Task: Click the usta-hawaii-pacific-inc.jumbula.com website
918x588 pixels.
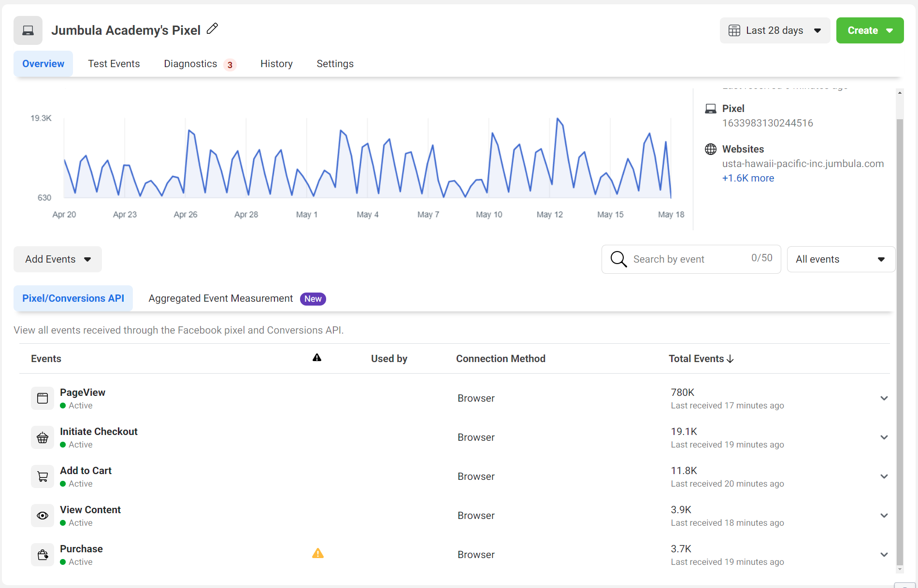Action: [803, 164]
